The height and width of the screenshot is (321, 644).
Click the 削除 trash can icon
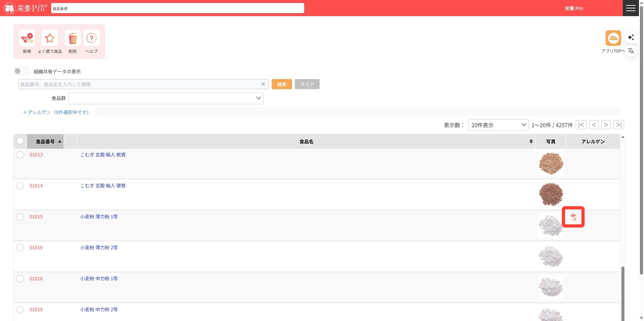(72, 38)
